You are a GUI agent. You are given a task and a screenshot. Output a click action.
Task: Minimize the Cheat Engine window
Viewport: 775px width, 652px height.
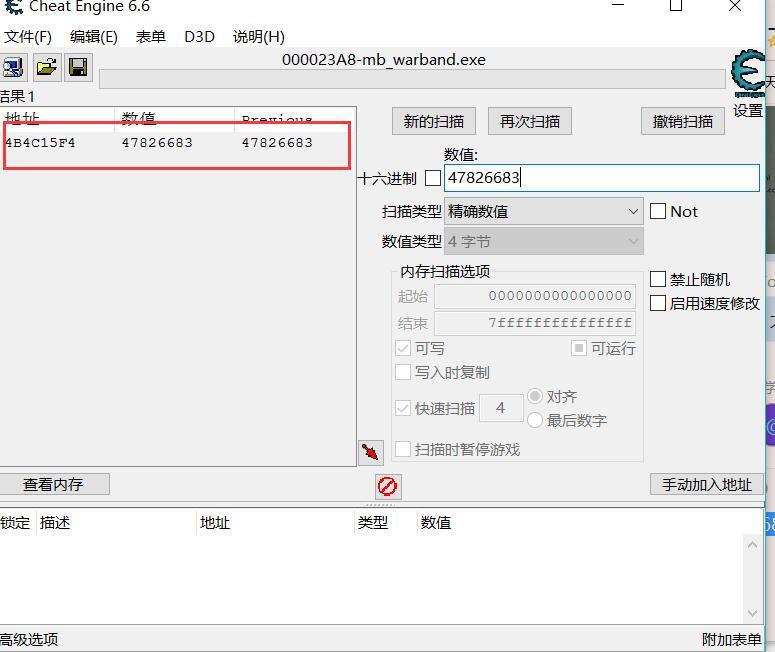pyautogui.click(x=618, y=6)
